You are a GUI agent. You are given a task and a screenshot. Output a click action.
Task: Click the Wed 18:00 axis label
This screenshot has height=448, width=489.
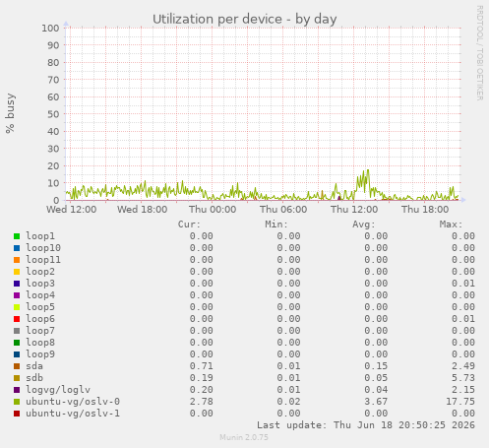pos(143,209)
